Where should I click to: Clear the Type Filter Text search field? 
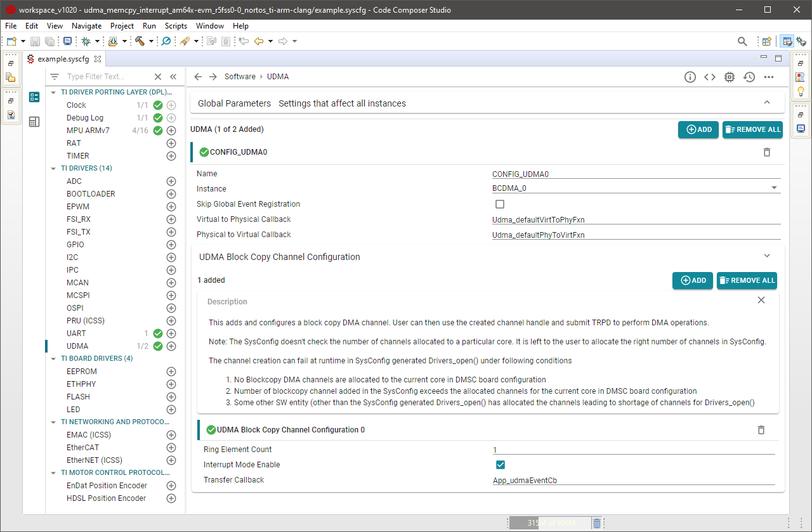tap(157, 76)
